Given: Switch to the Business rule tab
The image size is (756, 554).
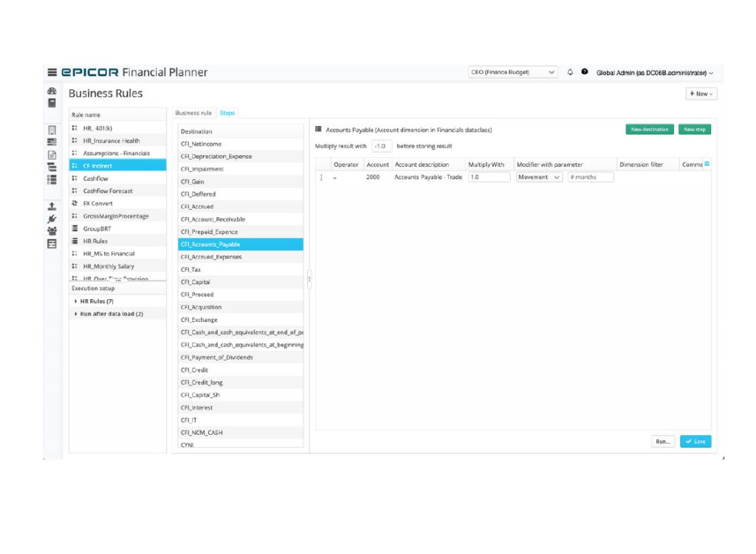Looking at the screenshot, I should 193,112.
